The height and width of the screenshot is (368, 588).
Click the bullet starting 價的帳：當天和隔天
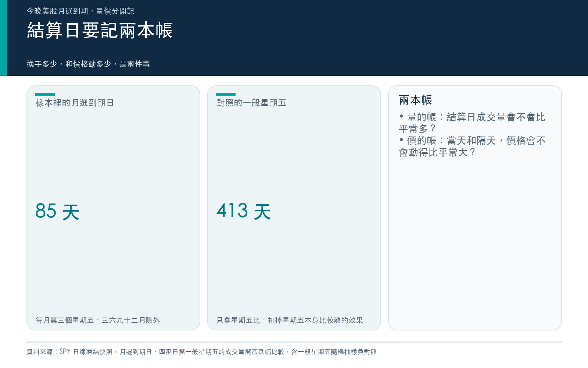coord(472,146)
